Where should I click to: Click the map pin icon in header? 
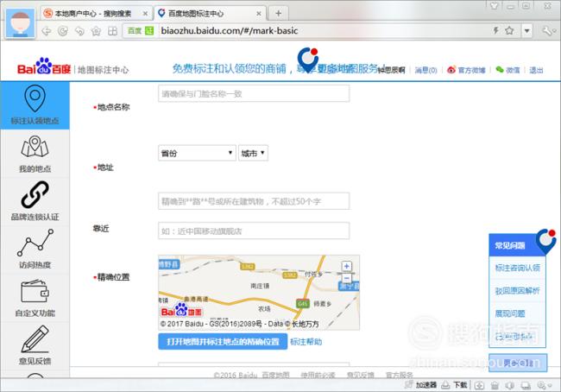click(x=308, y=60)
